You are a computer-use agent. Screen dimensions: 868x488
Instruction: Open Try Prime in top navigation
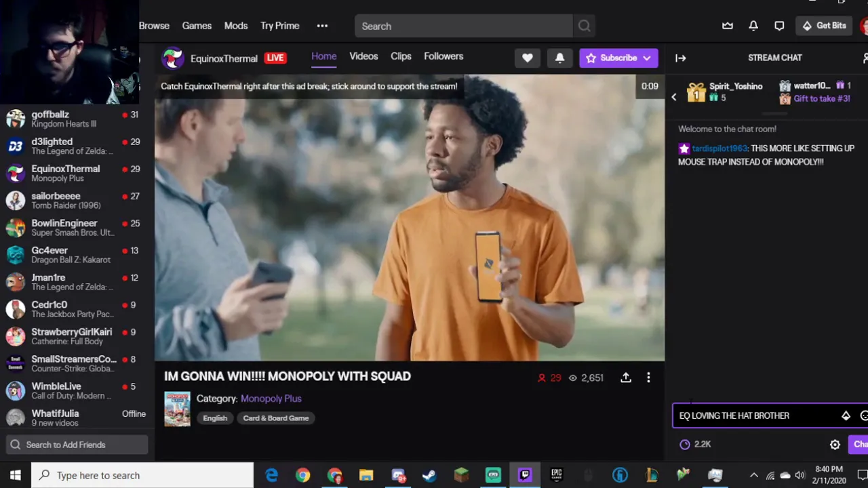[x=279, y=26]
